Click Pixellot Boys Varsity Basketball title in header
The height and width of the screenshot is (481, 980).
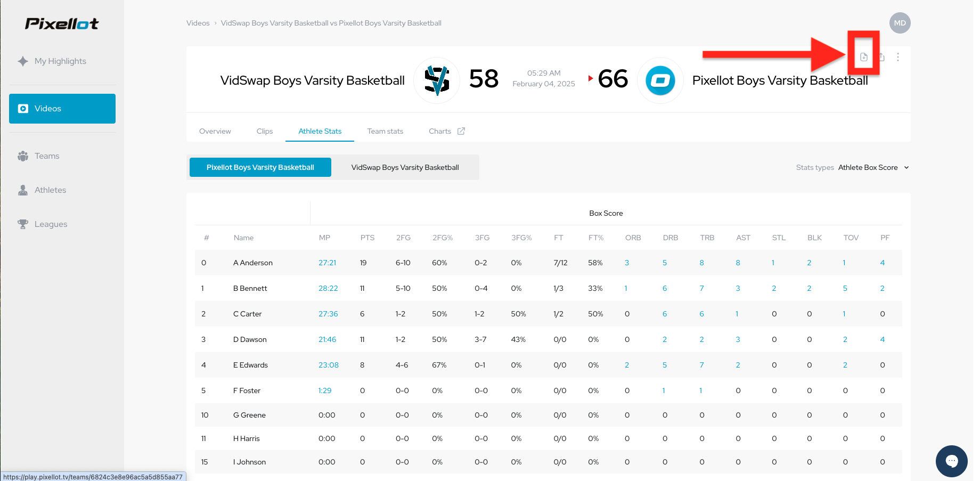[780, 80]
